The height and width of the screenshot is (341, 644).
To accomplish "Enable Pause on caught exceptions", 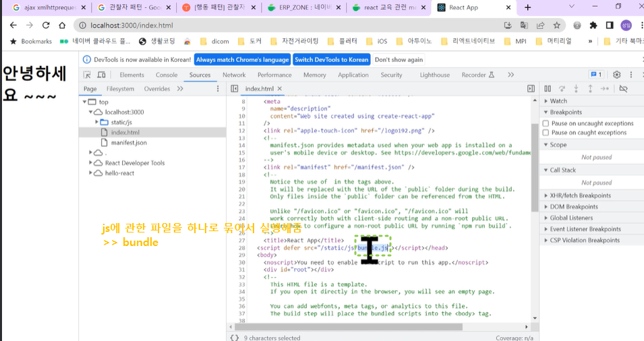I will click(546, 133).
